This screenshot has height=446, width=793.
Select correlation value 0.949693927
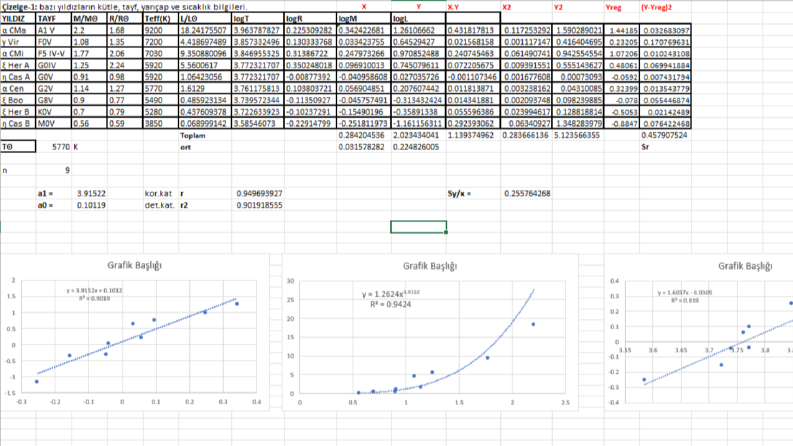258,194
